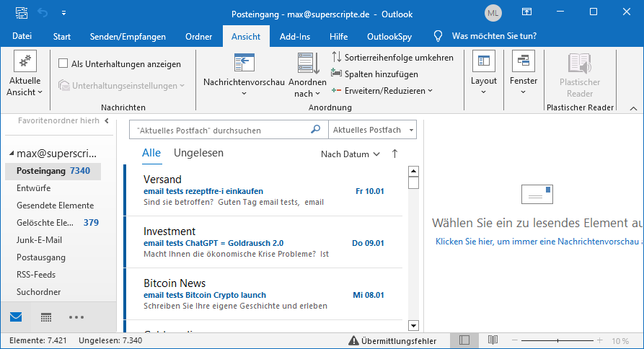Open more navigation options (three dots)

tap(76, 317)
